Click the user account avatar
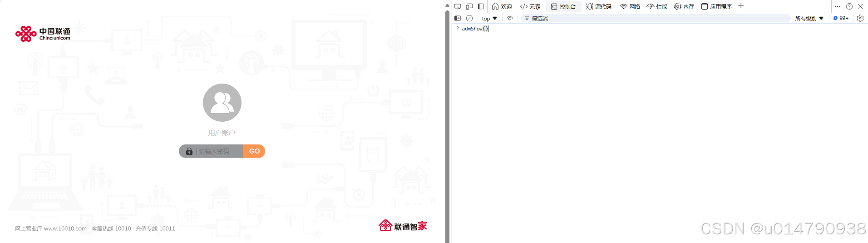This screenshot has width=868, height=243. 222,103
